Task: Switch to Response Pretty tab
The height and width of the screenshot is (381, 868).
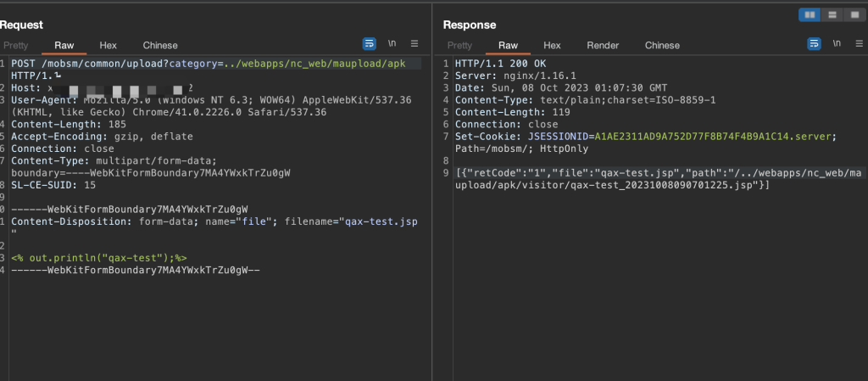Action: (x=459, y=46)
